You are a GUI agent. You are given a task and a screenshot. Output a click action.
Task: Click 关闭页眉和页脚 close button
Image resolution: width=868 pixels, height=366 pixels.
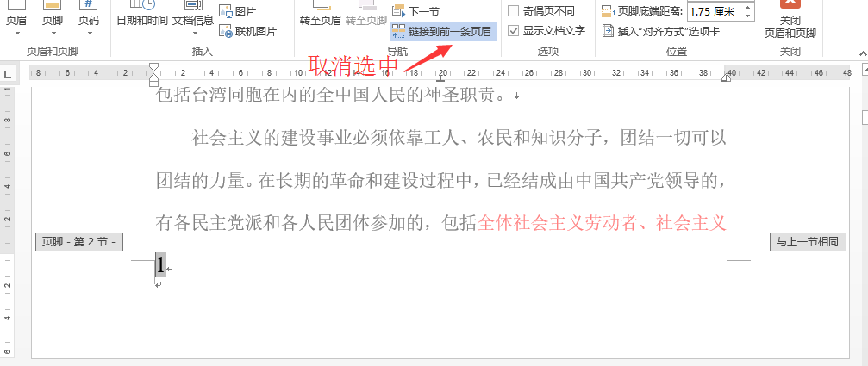pyautogui.click(x=790, y=19)
